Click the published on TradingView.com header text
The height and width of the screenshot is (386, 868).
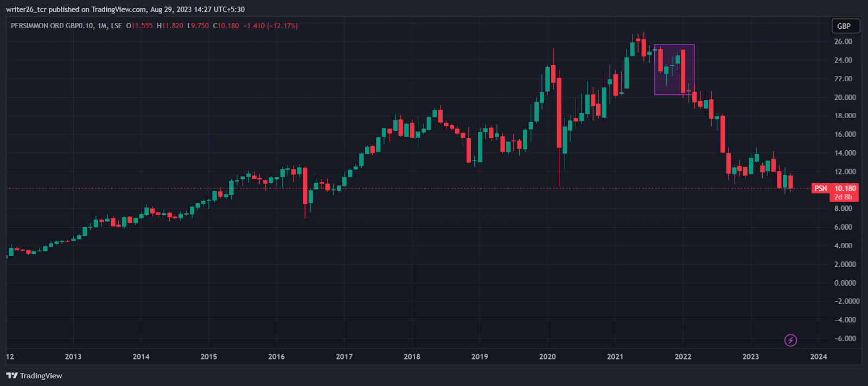tap(97, 9)
